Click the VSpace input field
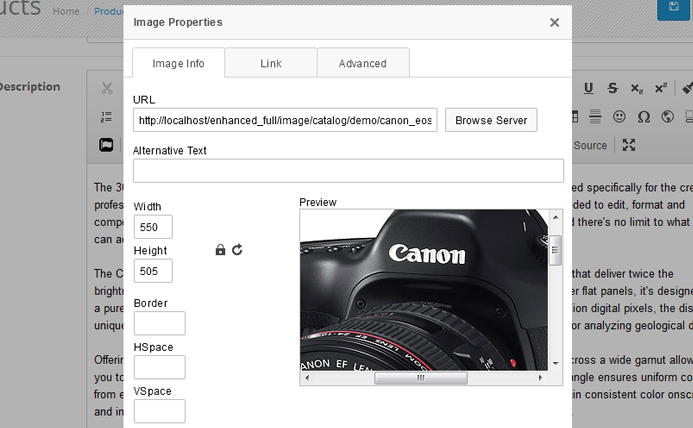 point(160,411)
